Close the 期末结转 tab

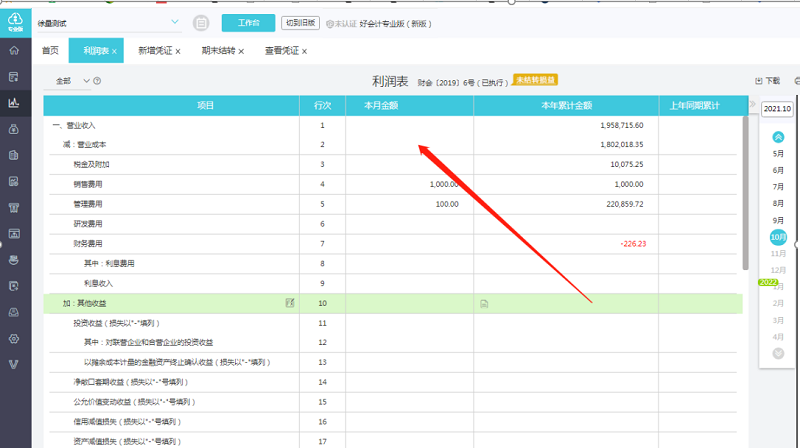coord(241,51)
